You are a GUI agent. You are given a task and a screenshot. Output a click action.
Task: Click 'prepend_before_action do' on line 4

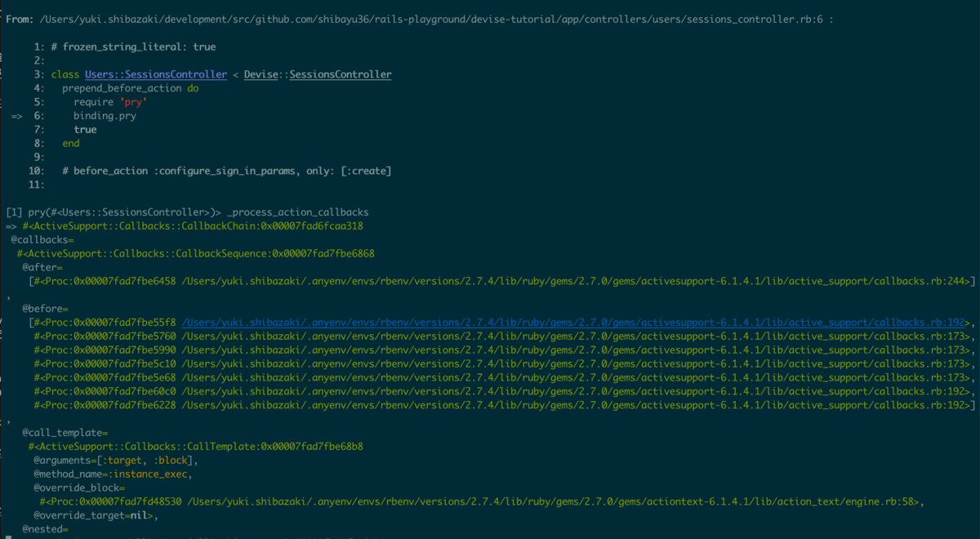131,88
